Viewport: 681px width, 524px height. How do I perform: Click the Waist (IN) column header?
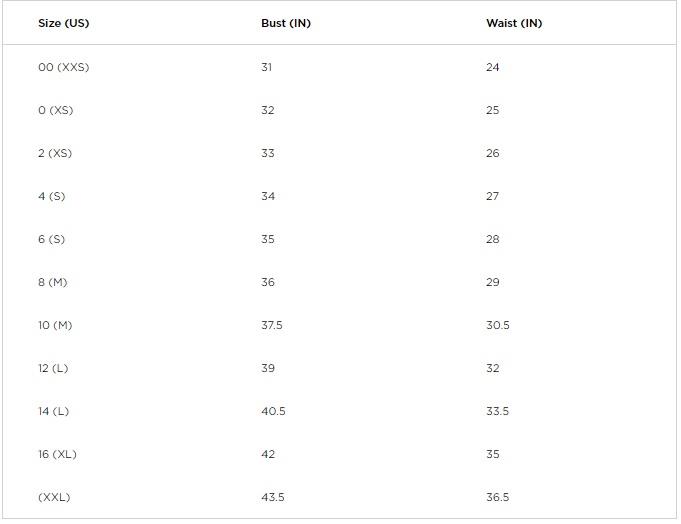(x=514, y=23)
